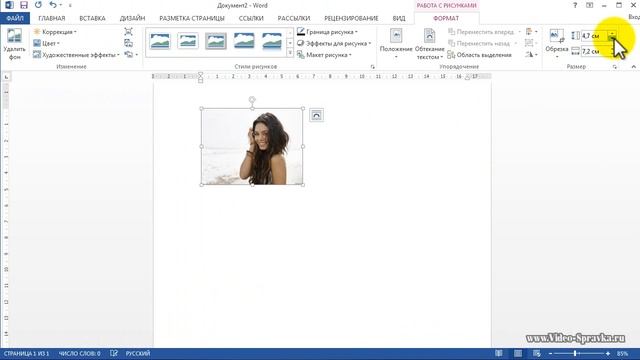Image resolution: width=640 pixels, height=360 pixels.
Task: Click the Reset Picture icon
Action: click(x=129, y=55)
